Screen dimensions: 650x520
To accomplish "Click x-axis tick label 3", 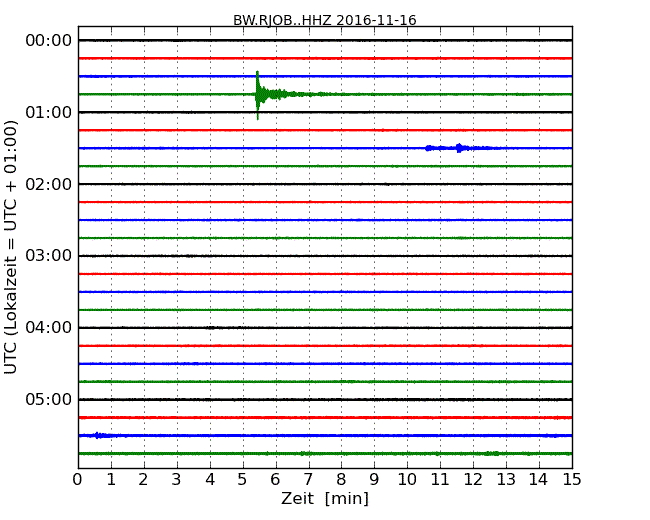I will tap(177, 480).
